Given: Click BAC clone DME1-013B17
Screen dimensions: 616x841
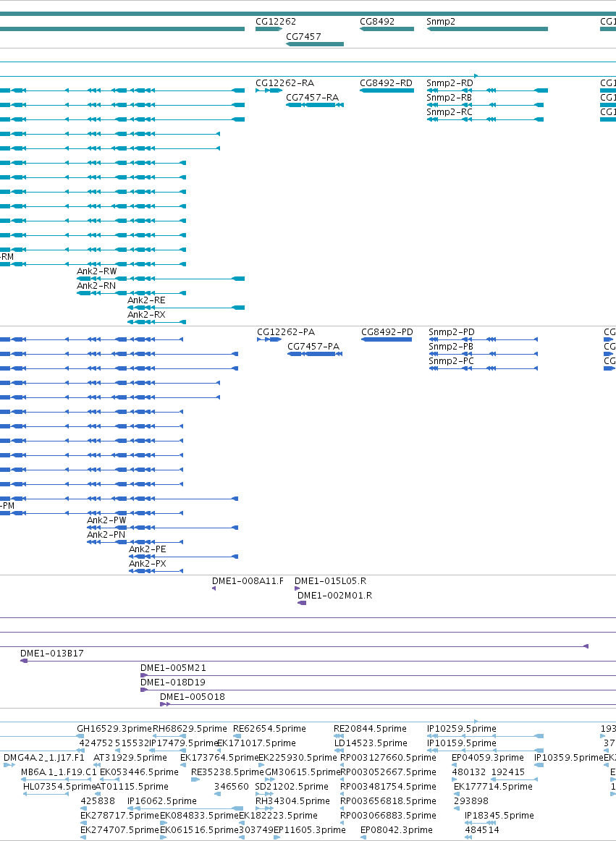Looking at the screenshot, I should (x=52, y=654).
